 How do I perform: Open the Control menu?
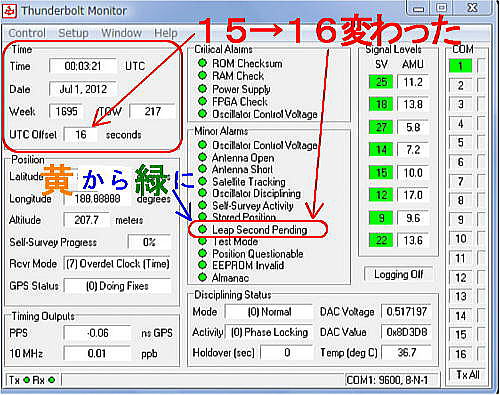[x=27, y=33]
